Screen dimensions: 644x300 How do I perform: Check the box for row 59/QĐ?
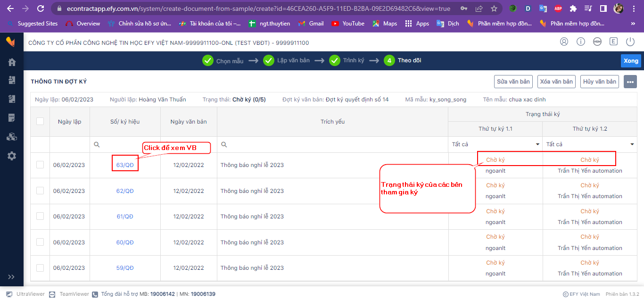click(40, 267)
